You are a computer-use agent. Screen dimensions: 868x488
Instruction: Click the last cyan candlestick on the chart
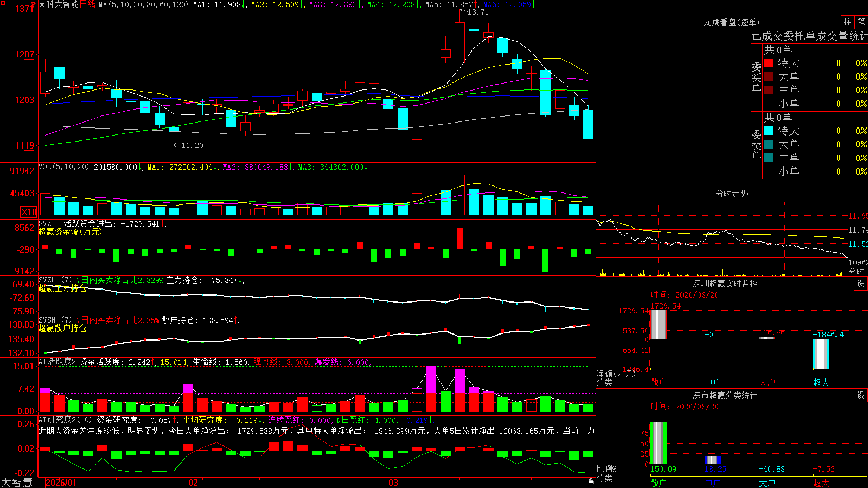point(588,124)
